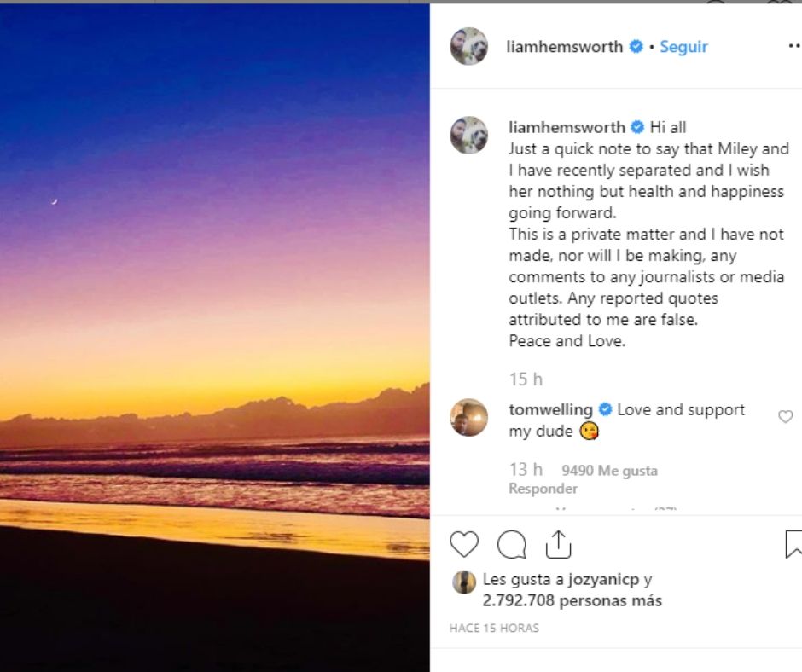Open the three-dot more options menu
Screen dimensions: 802x672
pos(793,47)
